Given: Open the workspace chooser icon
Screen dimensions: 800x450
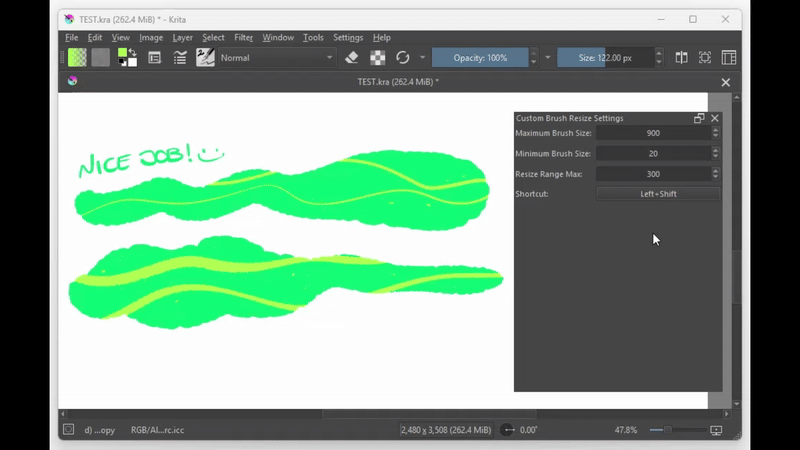Looking at the screenshot, I should pos(729,58).
